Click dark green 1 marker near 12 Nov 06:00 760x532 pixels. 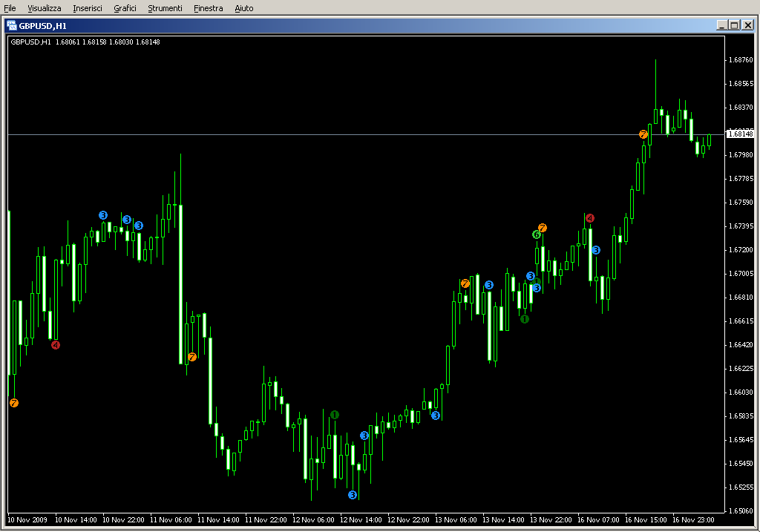click(335, 415)
